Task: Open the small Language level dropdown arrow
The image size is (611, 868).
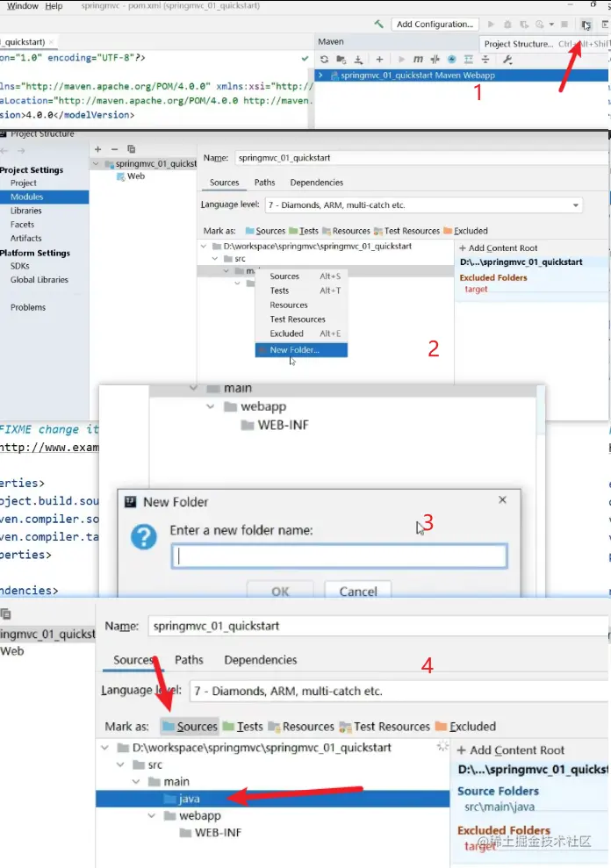Action: (576, 204)
